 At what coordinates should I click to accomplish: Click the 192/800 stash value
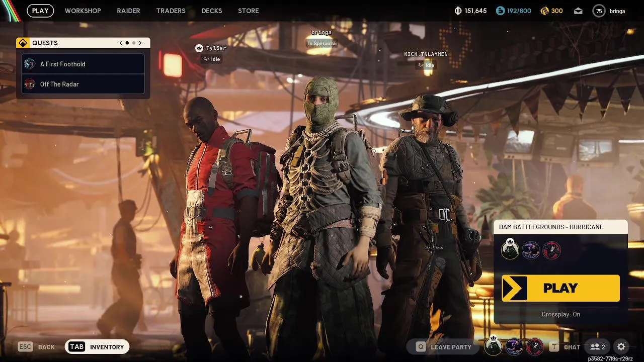point(519,11)
